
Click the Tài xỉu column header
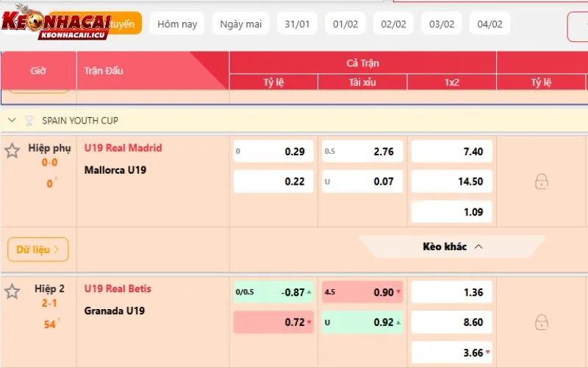click(362, 82)
